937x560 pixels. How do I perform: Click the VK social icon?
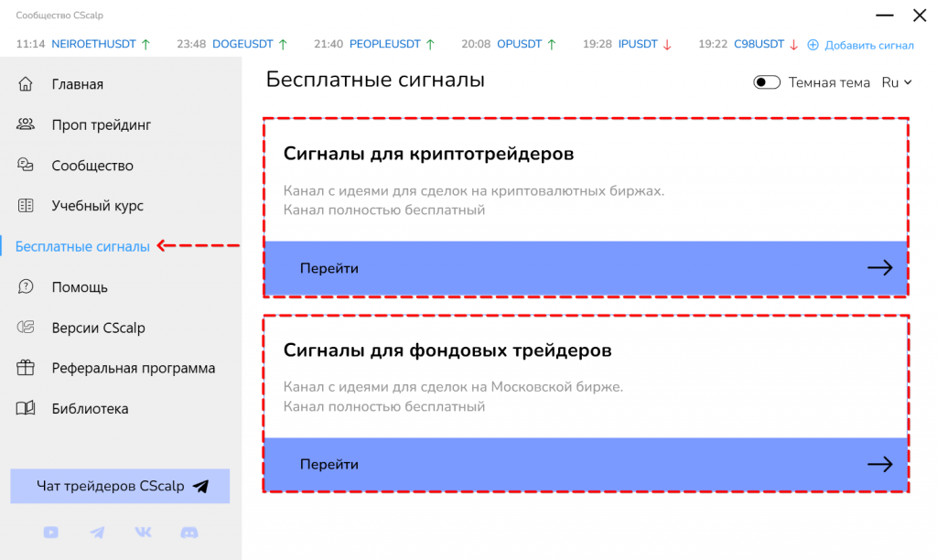click(x=144, y=532)
